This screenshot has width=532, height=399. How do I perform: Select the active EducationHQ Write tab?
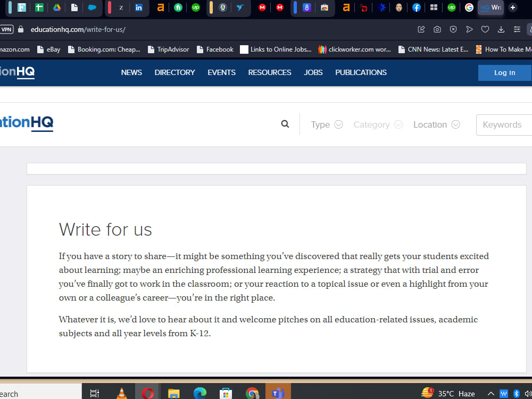point(491,7)
